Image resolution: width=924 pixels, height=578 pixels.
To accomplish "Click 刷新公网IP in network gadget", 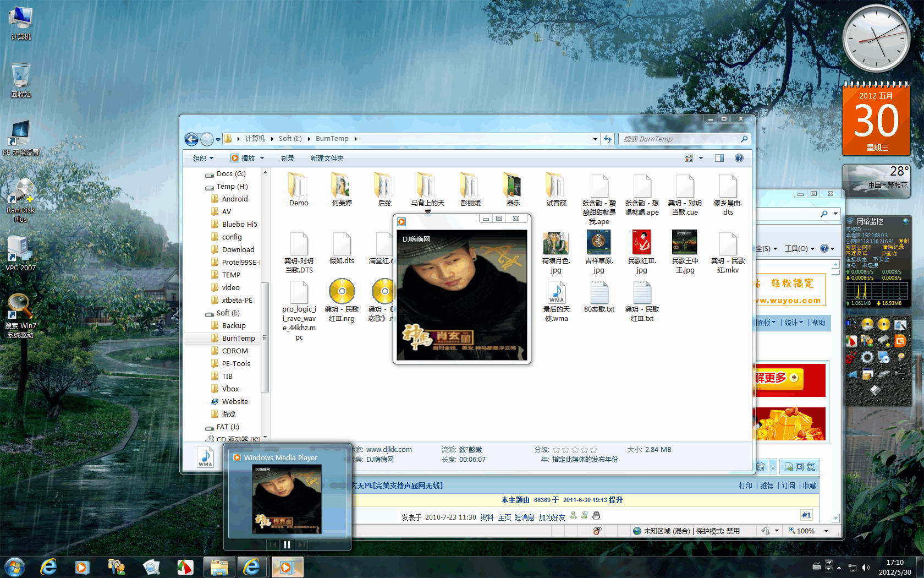I will [x=859, y=247].
